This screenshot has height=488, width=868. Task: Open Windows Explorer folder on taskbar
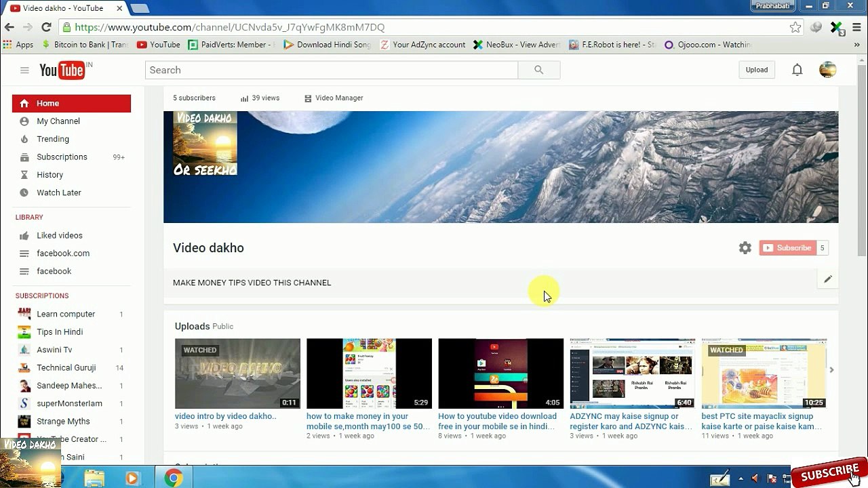point(94,478)
